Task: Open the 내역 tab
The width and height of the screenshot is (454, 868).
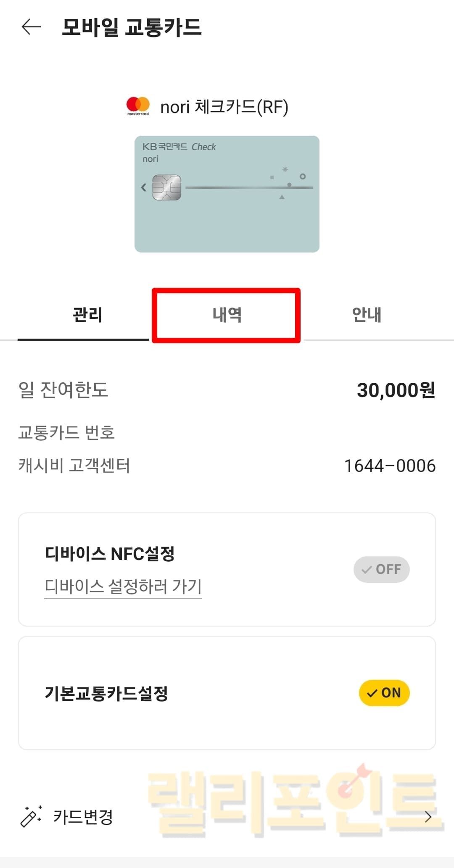Action: [227, 315]
